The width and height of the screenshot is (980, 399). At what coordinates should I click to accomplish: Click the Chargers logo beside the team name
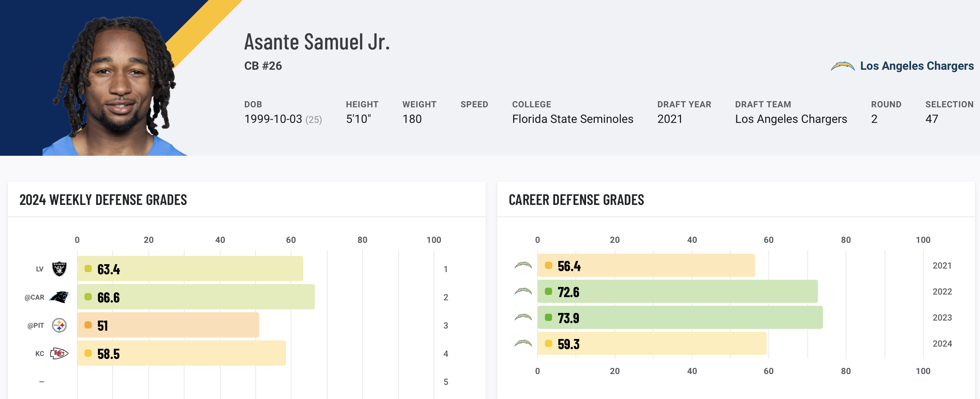(842, 66)
